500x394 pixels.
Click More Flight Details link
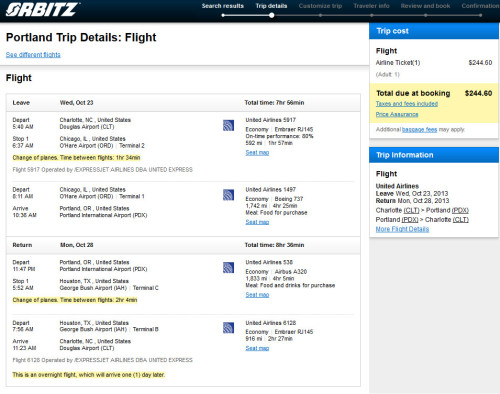pyautogui.click(x=402, y=229)
